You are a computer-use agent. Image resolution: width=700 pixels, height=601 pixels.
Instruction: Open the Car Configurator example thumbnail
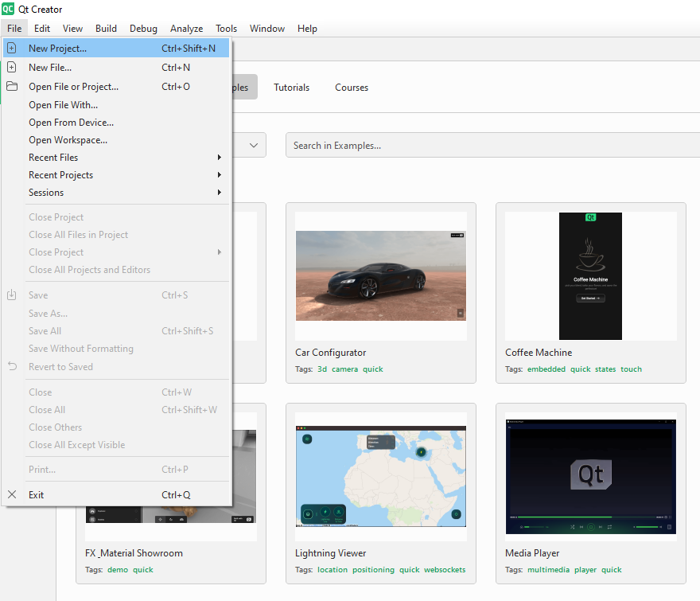click(380, 276)
